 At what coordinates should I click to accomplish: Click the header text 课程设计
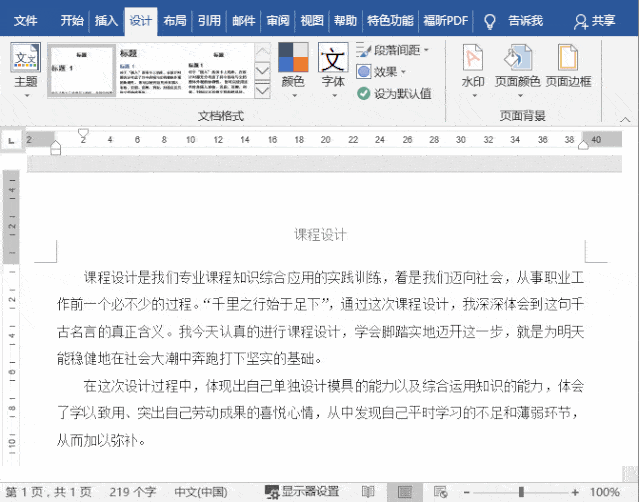click(320, 235)
